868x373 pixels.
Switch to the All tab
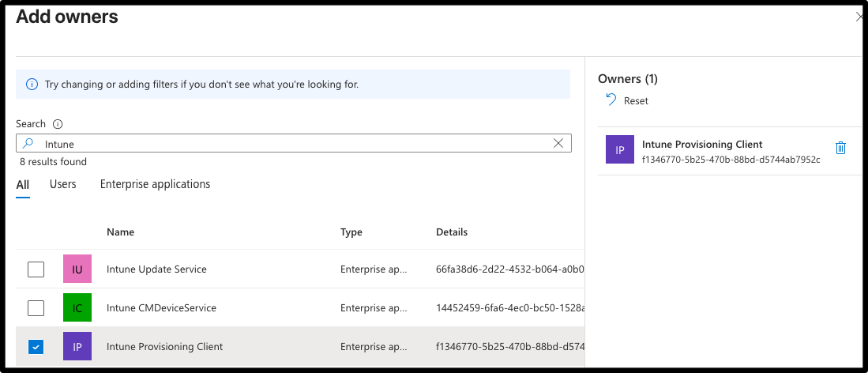pyautogui.click(x=23, y=185)
